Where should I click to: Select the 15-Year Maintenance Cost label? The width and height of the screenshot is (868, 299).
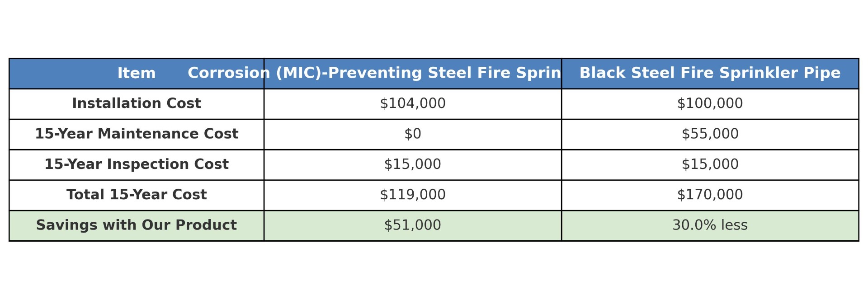coord(137,134)
